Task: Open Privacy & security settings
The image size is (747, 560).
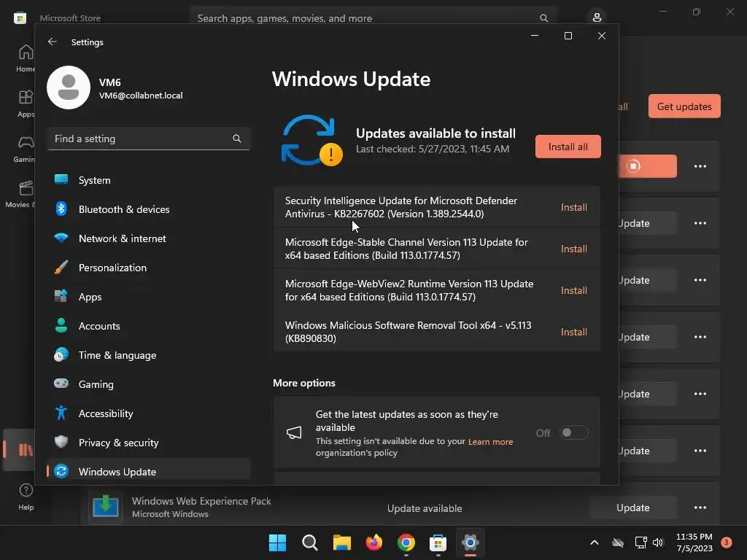Action: click(x=149, y=443)
